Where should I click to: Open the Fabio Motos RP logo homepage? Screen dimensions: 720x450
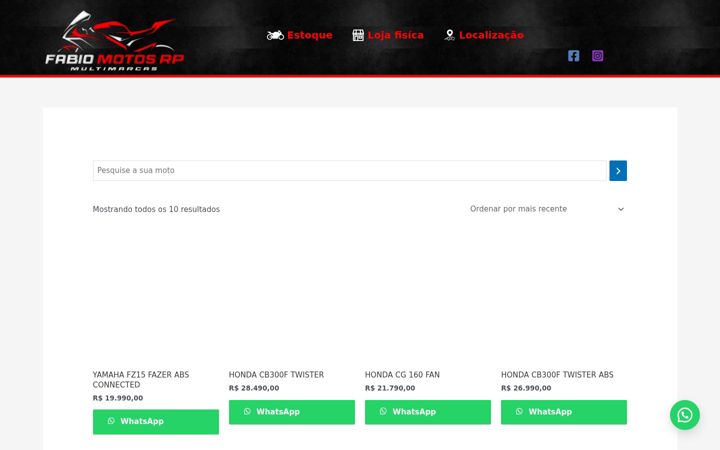114,41
